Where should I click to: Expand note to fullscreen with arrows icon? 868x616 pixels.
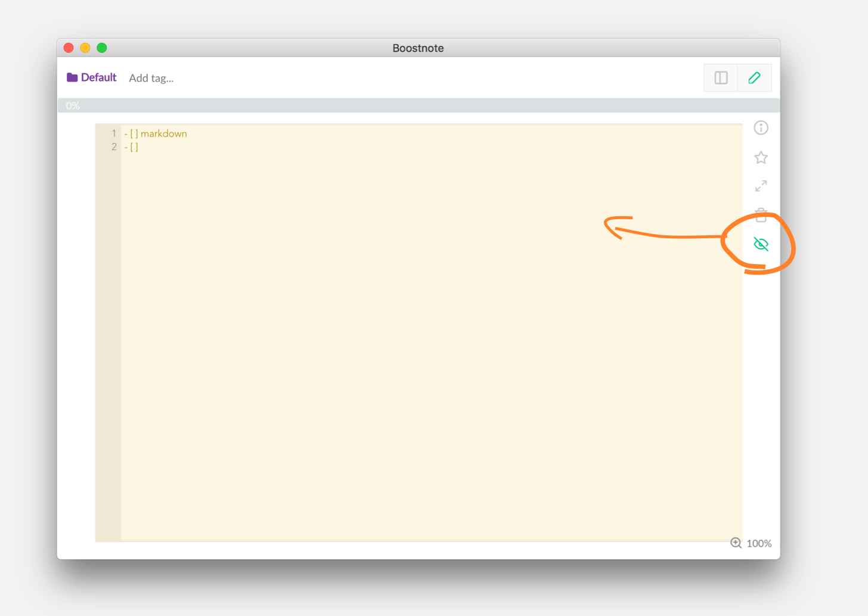coord(761,186)
